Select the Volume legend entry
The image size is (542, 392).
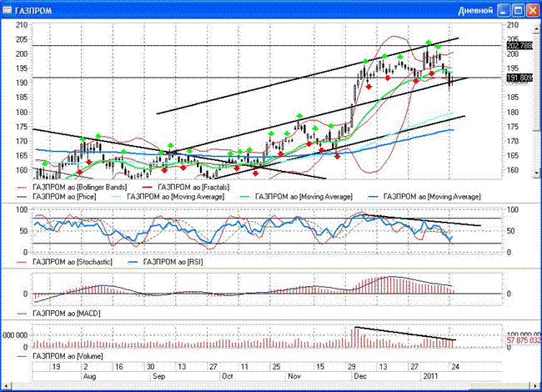click(x=60, y=356)
